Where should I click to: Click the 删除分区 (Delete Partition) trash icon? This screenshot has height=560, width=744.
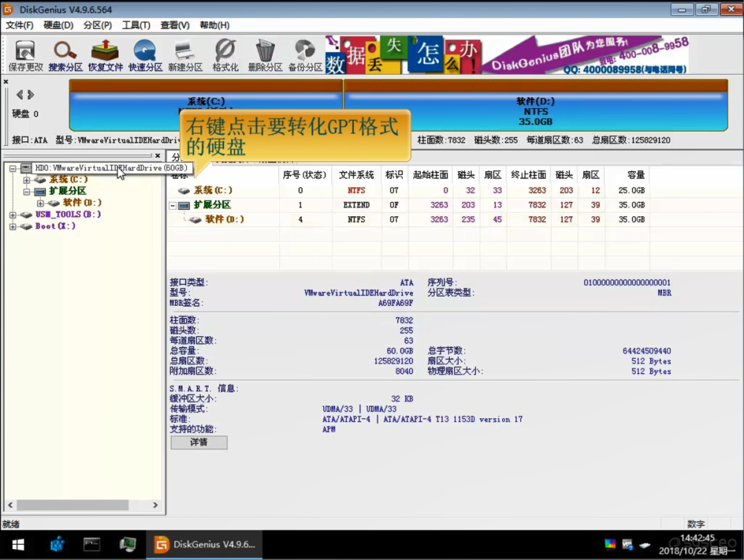point(265,55)
